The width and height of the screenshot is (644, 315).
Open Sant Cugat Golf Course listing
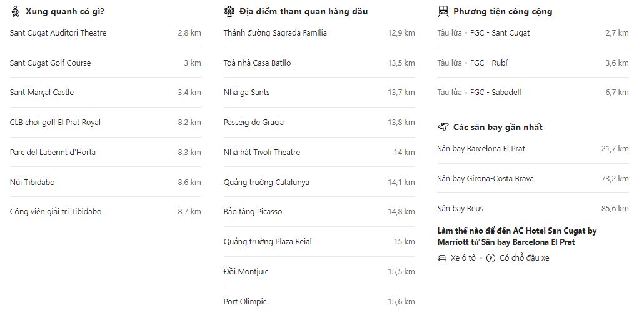(50, 63)
